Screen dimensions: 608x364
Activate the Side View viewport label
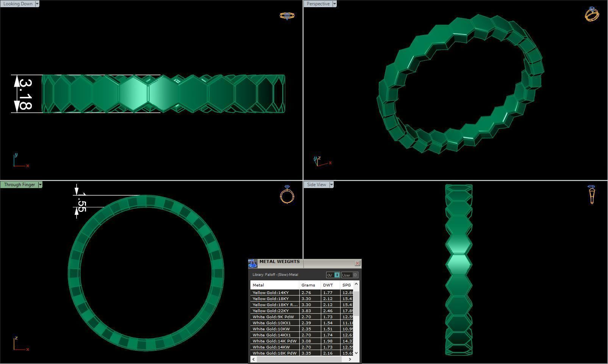click(x=316, y=185)
